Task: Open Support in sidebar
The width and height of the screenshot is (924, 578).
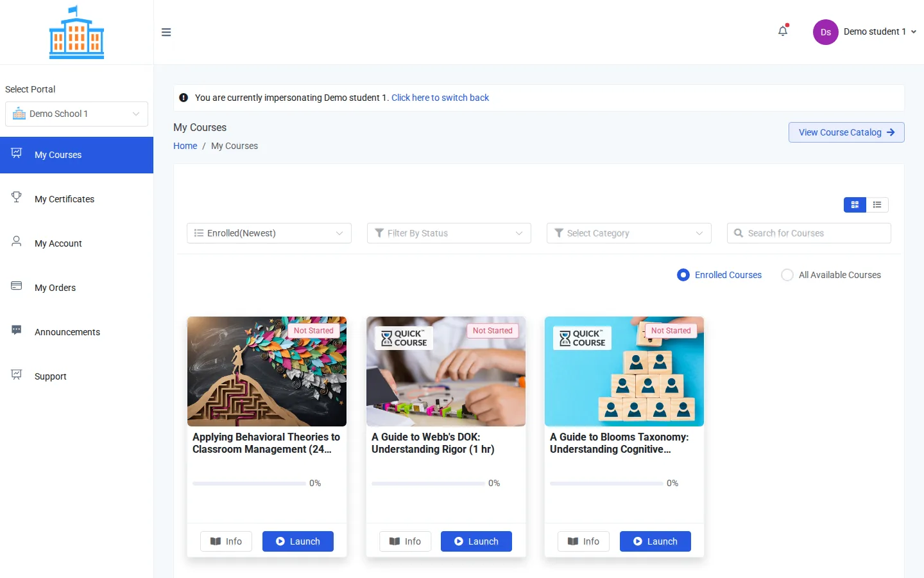Action: [76, 376]
